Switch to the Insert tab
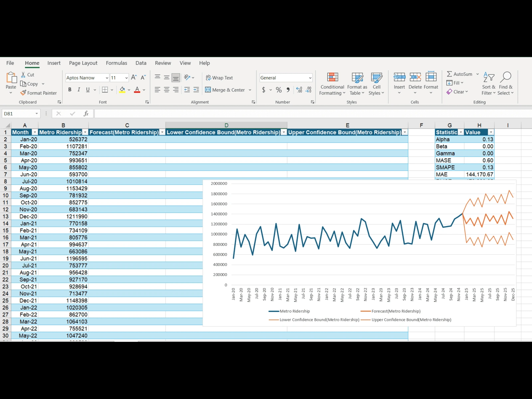Viewport: 532px width, 399px height. click(x=54, y=63)
